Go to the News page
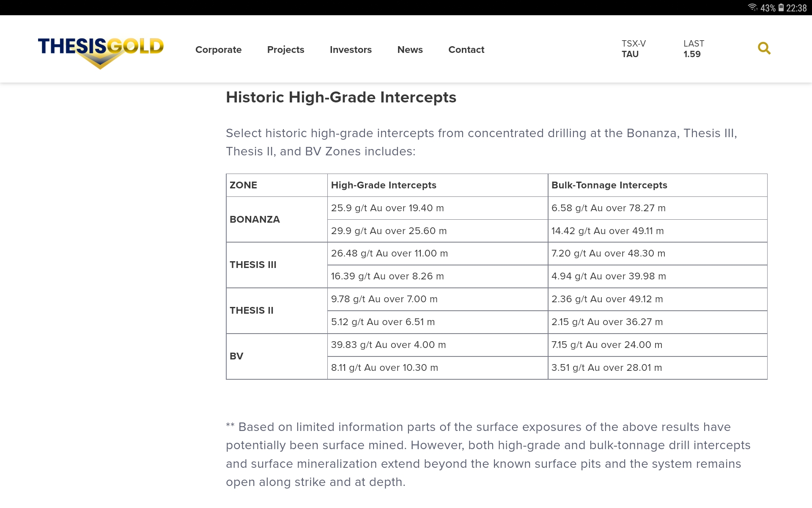Screen dimensions: 812x508 click(410, 50)
